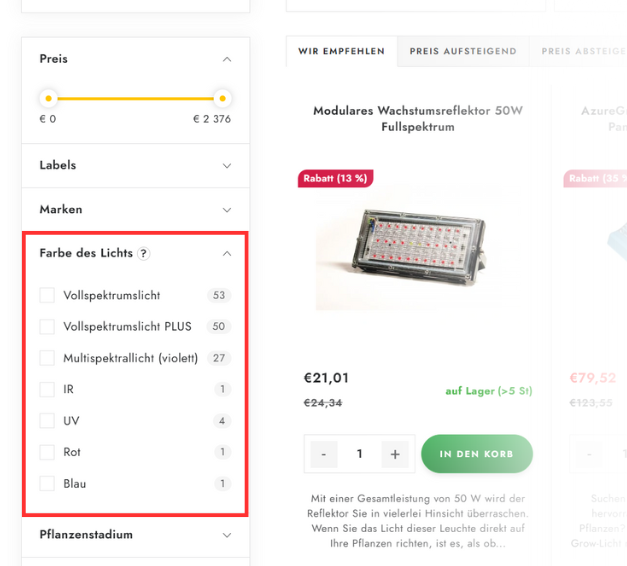Switch to Preis Aufsteigend tab
Image resolution: width=627 pixels, height=566 pixels.
[x=463, y=51]
